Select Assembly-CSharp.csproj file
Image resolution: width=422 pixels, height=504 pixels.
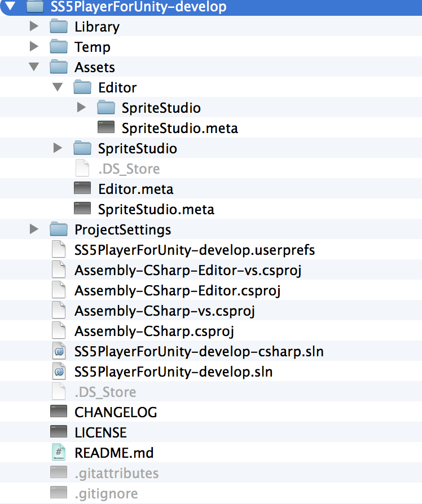tap(154, 331)
